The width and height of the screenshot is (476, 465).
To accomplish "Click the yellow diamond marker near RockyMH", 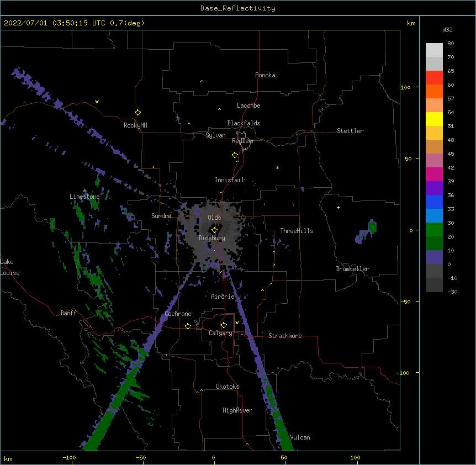I will (137, 113).
